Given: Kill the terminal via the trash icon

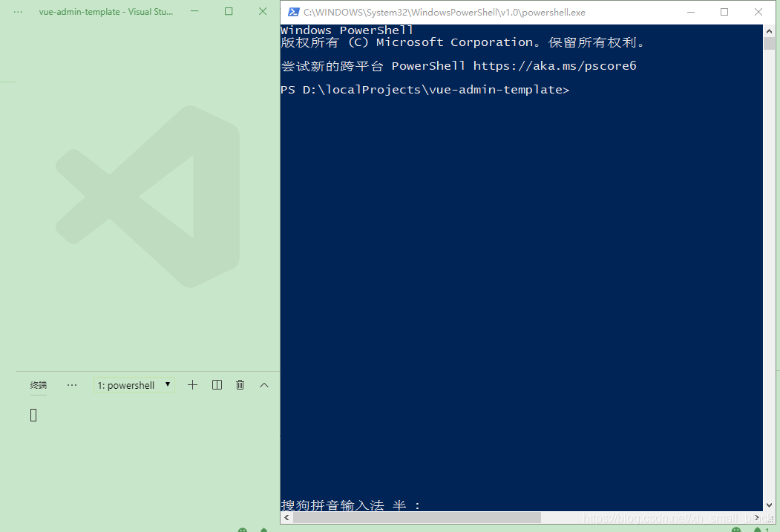Looking at the screenshot, I should (x=240, y=384).
